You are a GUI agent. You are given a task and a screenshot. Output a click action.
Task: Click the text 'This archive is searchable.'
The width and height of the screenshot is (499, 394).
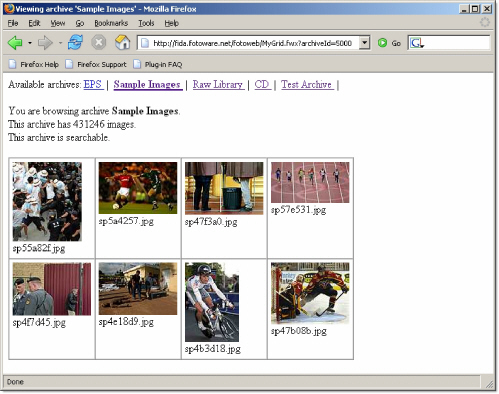pos(59,138)
